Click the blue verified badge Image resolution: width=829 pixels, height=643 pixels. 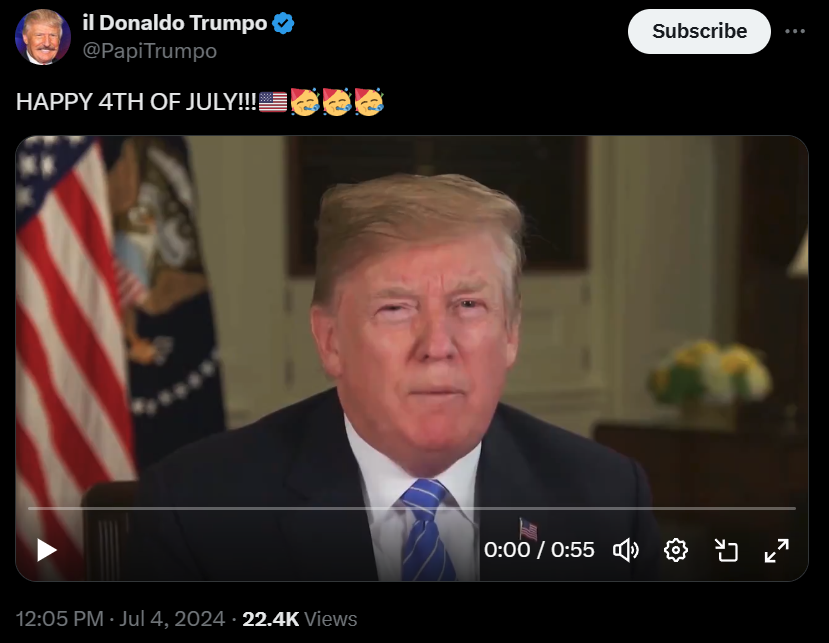tap(283, 23)
